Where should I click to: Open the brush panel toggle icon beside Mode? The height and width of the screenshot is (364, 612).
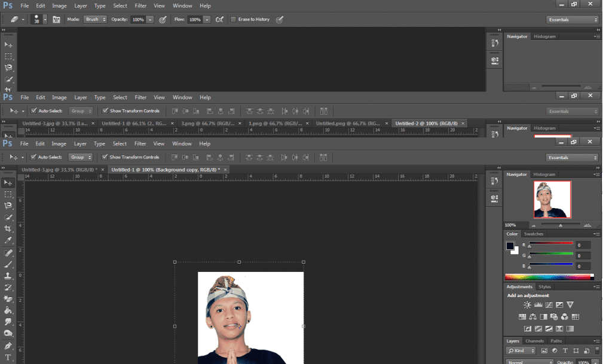point(57,19)
